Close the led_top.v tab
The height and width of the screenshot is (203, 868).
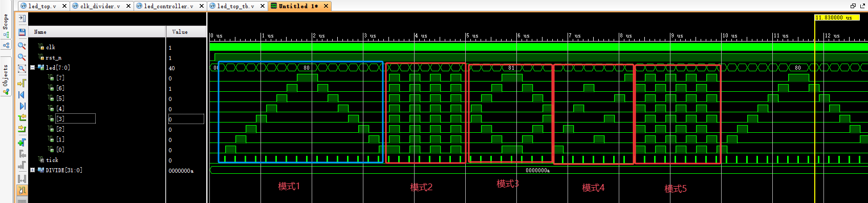point(64,6)
